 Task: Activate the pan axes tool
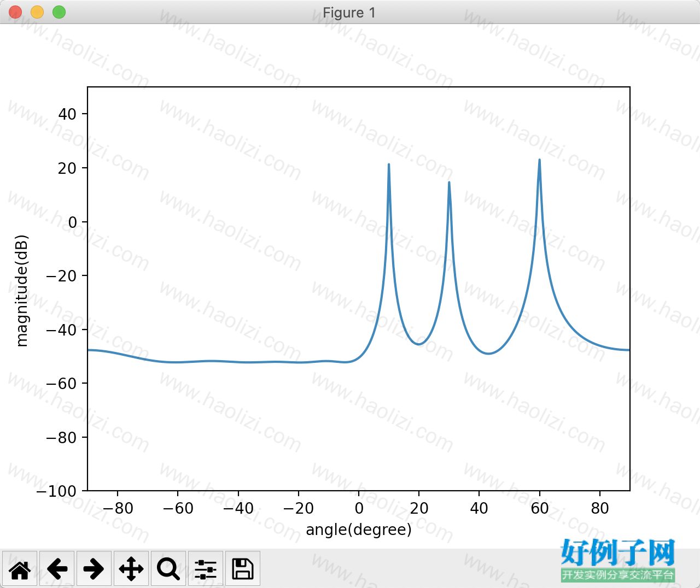pyautogui.click(x=131, y=569)
